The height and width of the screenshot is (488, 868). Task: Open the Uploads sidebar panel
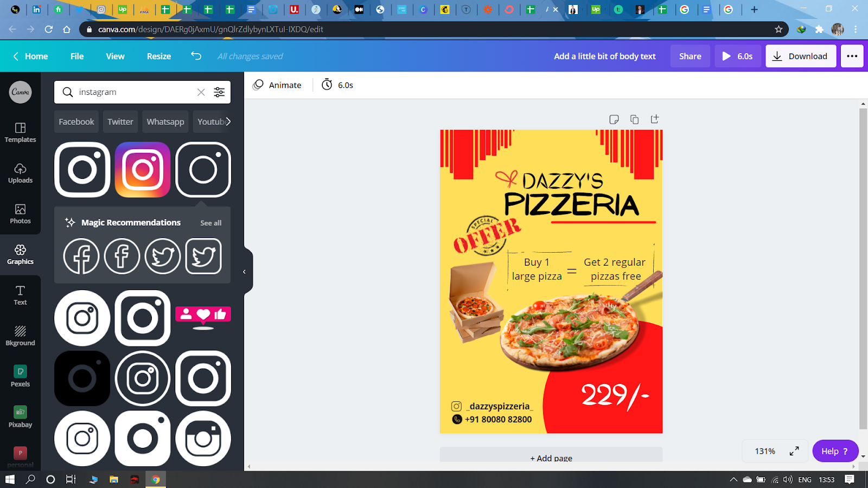[20, 173]
